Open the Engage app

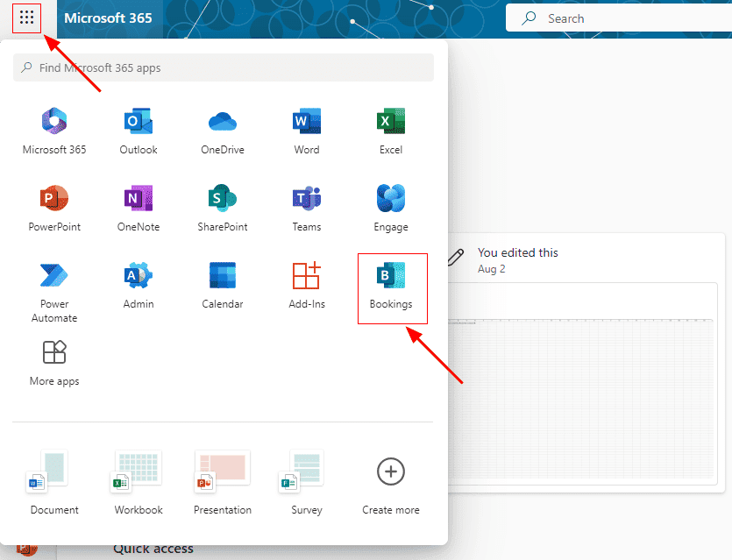click(391, 209)
